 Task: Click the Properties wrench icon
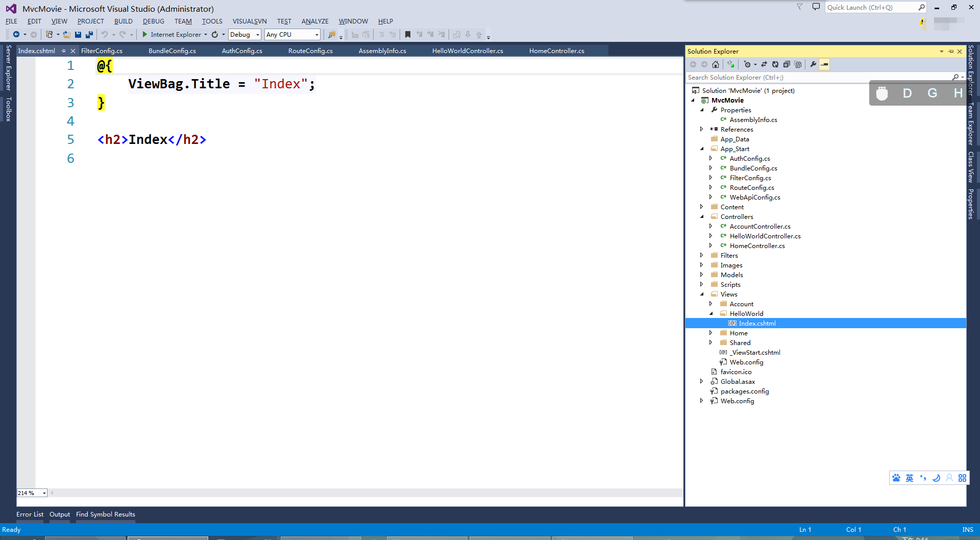tap(813, 64)
